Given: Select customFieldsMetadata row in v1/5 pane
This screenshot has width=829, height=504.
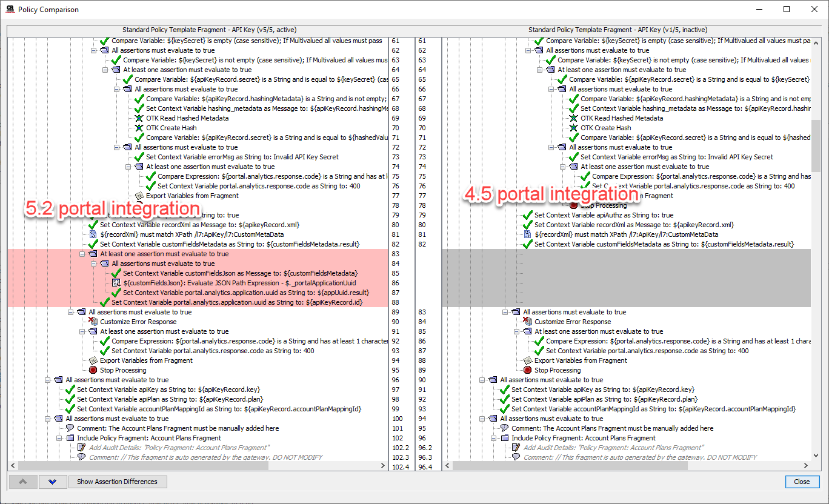Looking at the screenshot, I should (664, 244).
